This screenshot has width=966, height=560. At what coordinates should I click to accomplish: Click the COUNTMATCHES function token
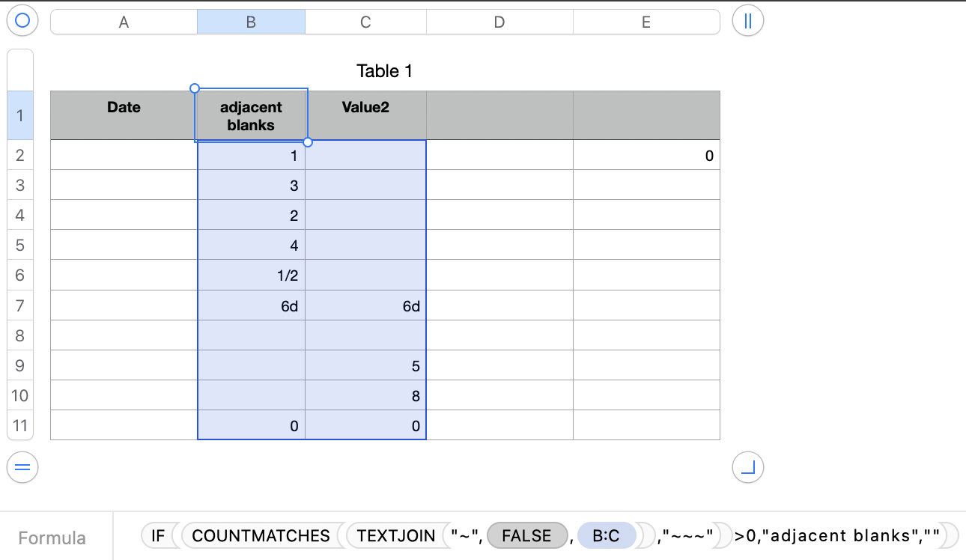pyautogui.click(x=261, y=535)
